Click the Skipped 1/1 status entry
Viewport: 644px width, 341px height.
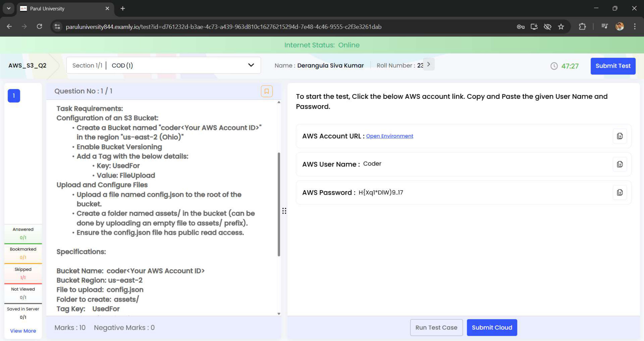coord(23,273)
